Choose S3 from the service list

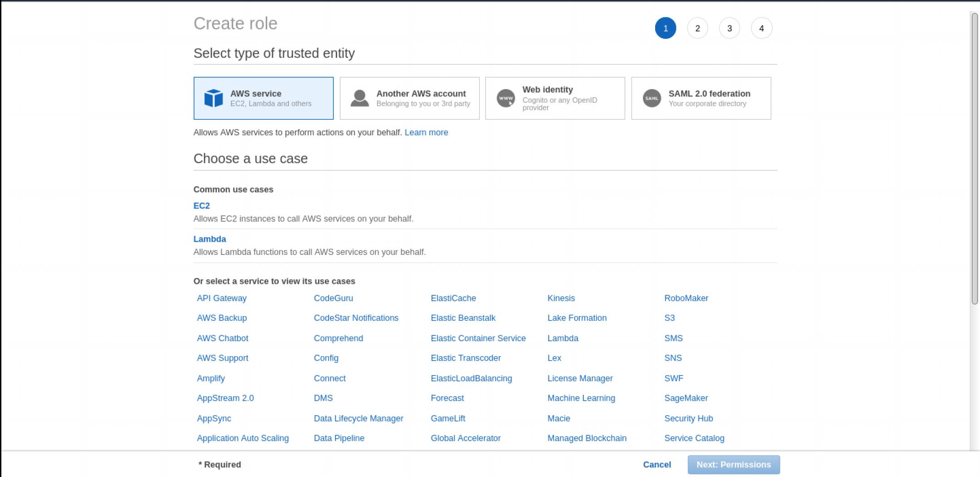[x=669, y=318]
